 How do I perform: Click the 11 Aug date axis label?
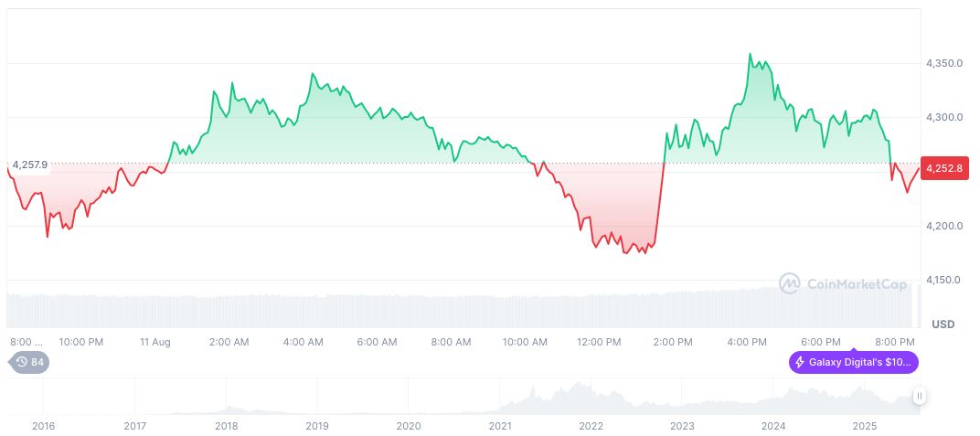[154, 342]
